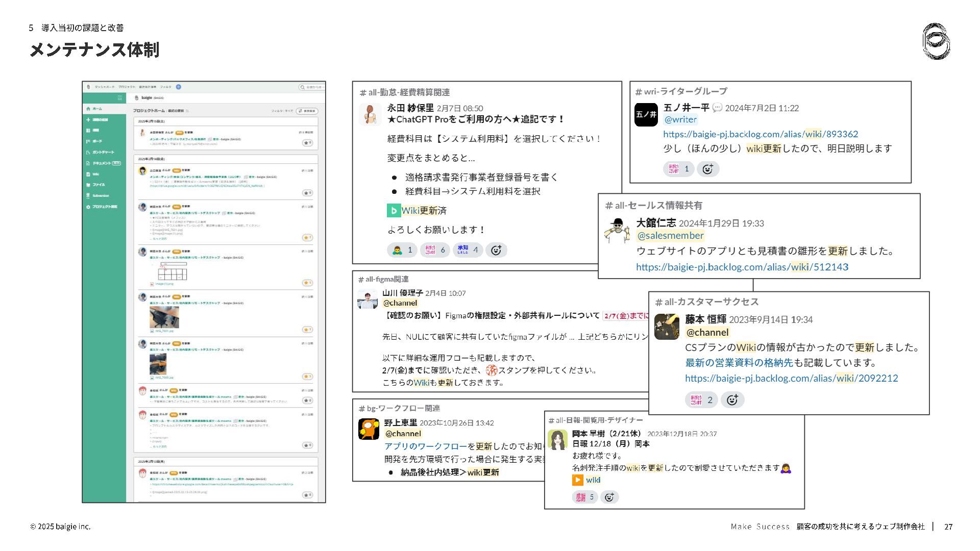Image resolution: width=980 pixels, height=551 pixels.
Task: Open the wiki/893362 Backlog link
Action: (x=761, y=134)
